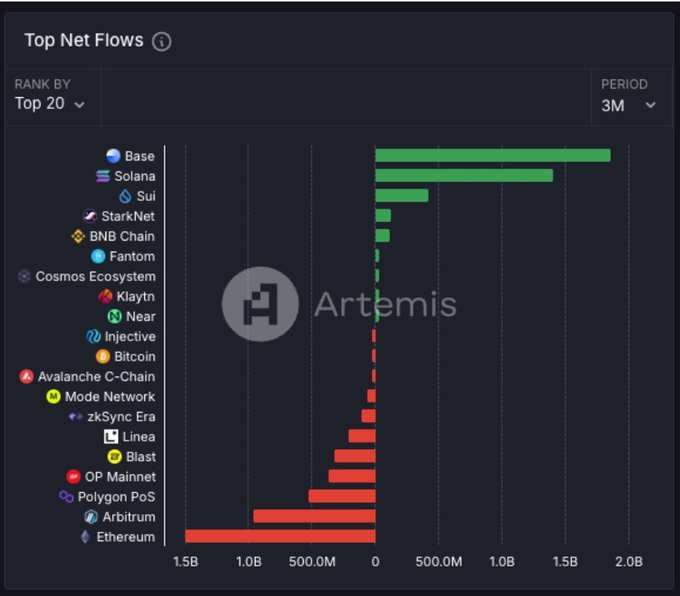Select the green BNB Chain inflow bar
Image resolution: width=680 pixels, height=596 pixels.
pyautogui.click(x=382, y=236)
